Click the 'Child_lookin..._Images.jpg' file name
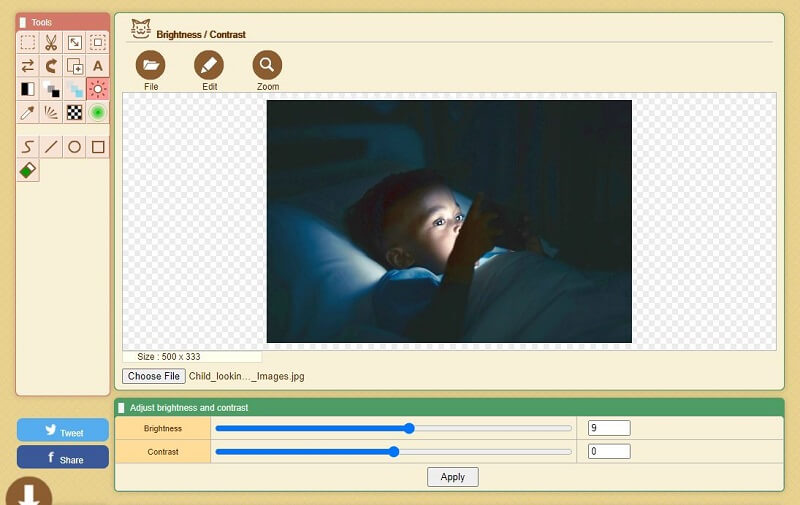The width and height of the screenshot is (800, 505). (x=246, y=376)
